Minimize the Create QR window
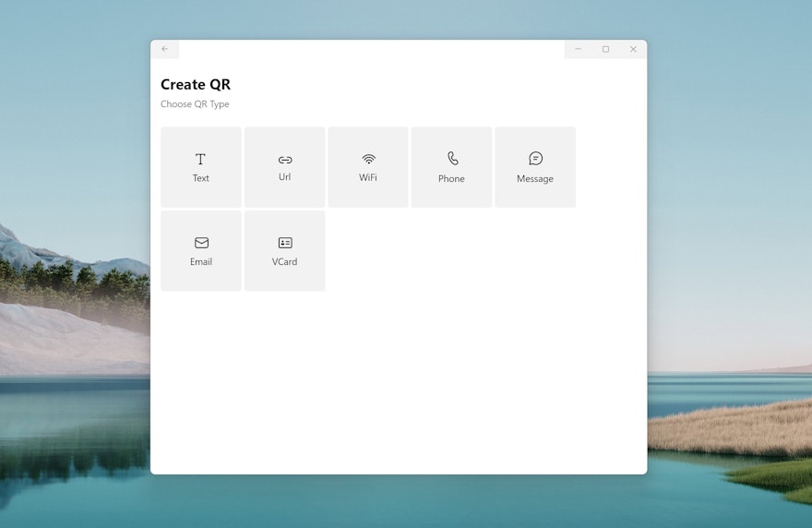 coord(578,49)
